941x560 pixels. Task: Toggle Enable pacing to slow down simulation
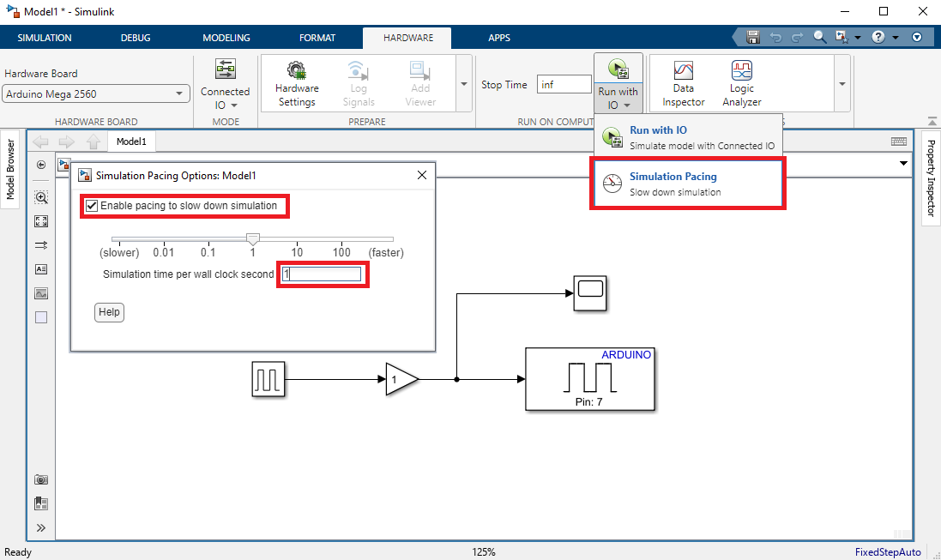pos(92,206)
